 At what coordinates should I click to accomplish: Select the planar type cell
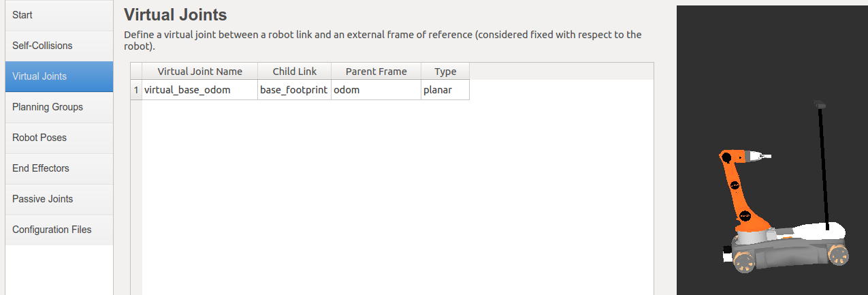pos(445,90)
